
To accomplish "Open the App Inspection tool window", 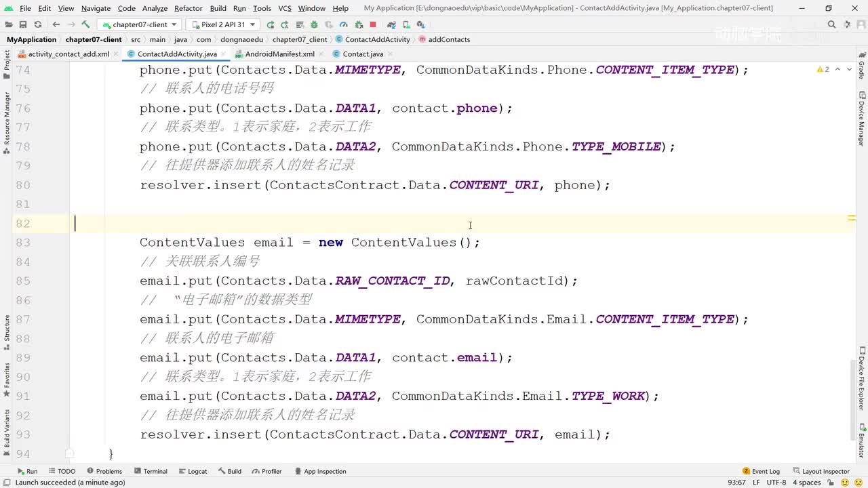I will point(320,471).
